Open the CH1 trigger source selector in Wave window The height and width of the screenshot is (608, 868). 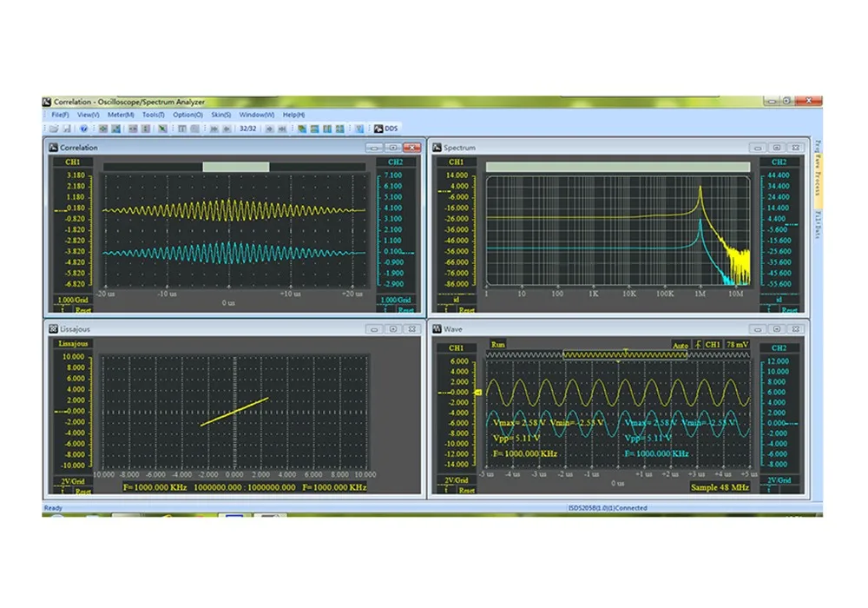click(713, 345)
